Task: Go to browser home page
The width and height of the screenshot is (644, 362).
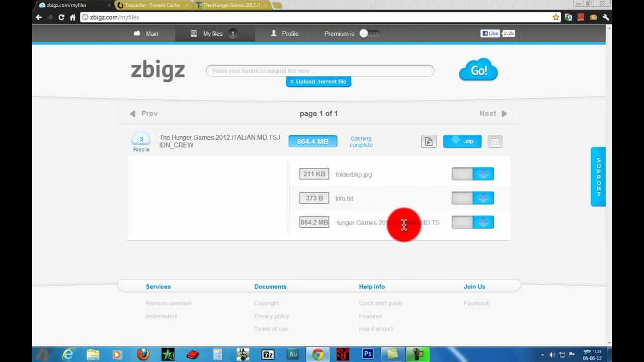Action: (72, 17)
